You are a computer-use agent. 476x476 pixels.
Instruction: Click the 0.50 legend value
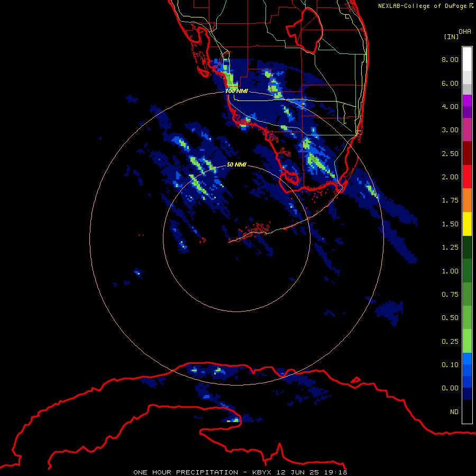pyautogui.click(x=450, y=318)
